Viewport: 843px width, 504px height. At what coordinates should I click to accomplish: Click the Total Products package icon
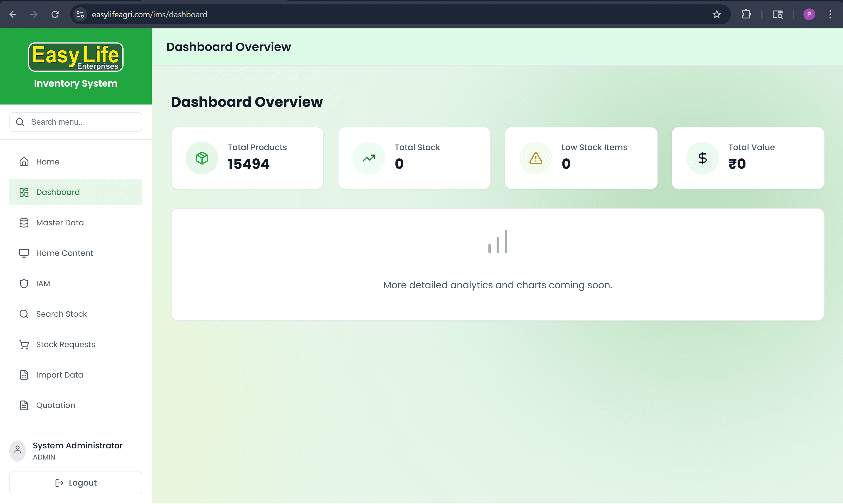[202, 157]
